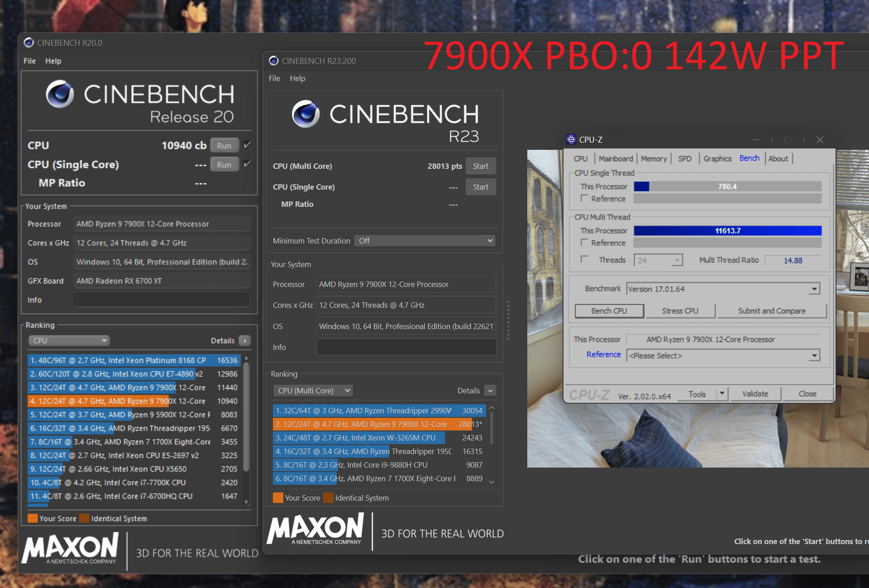Click the Details arrow icon in R20 Ranking
Screen dimensions: 869x588
click(245, 340)
